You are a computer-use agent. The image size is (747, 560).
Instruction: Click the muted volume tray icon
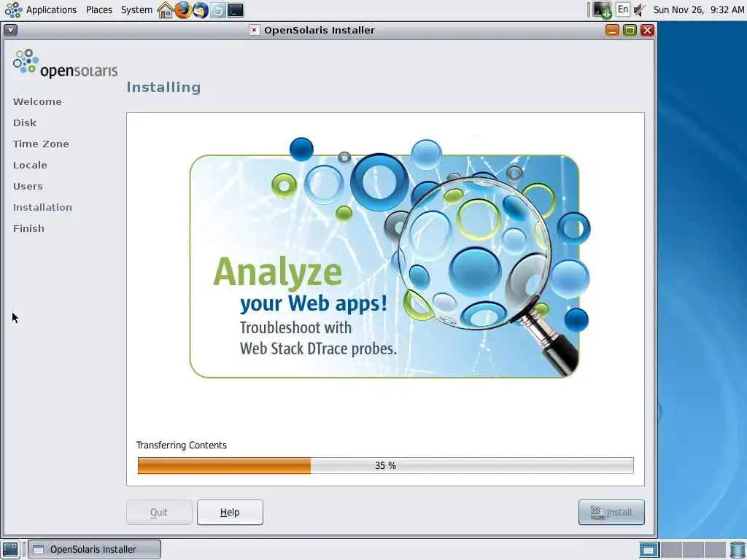tap(639, 10)
